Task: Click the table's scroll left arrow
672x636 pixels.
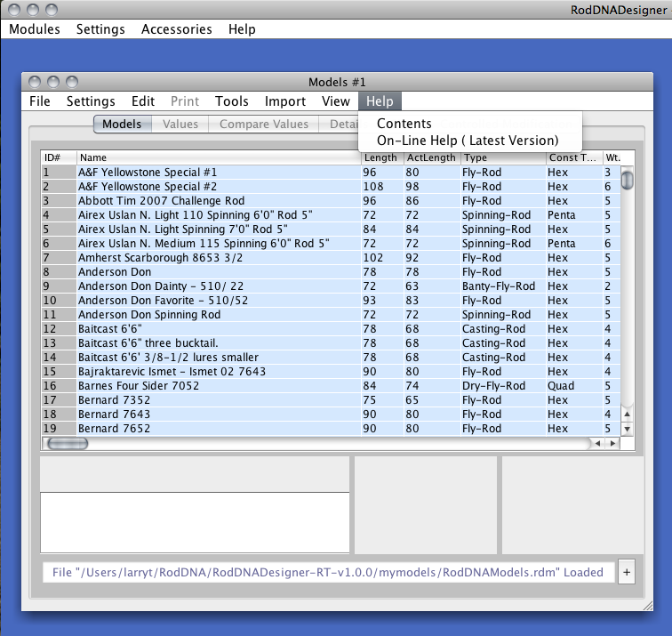Action: (598, 444)
